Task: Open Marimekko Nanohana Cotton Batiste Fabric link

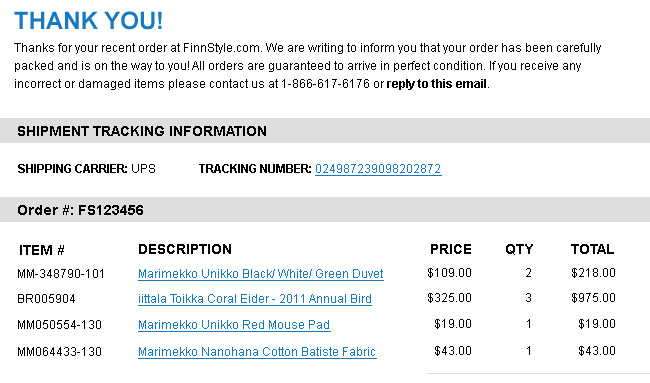Action: pyautogui.click(x=257, y=352)
